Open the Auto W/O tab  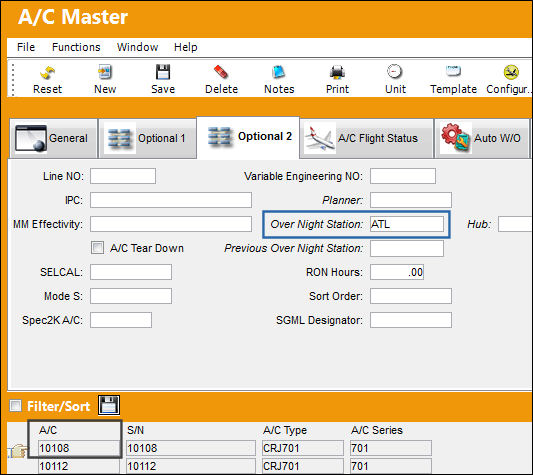(x=482, y=138)
